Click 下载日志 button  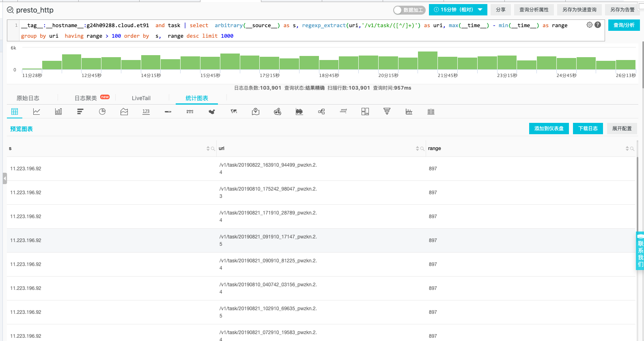pyautogui.click(x=588, y=129)
